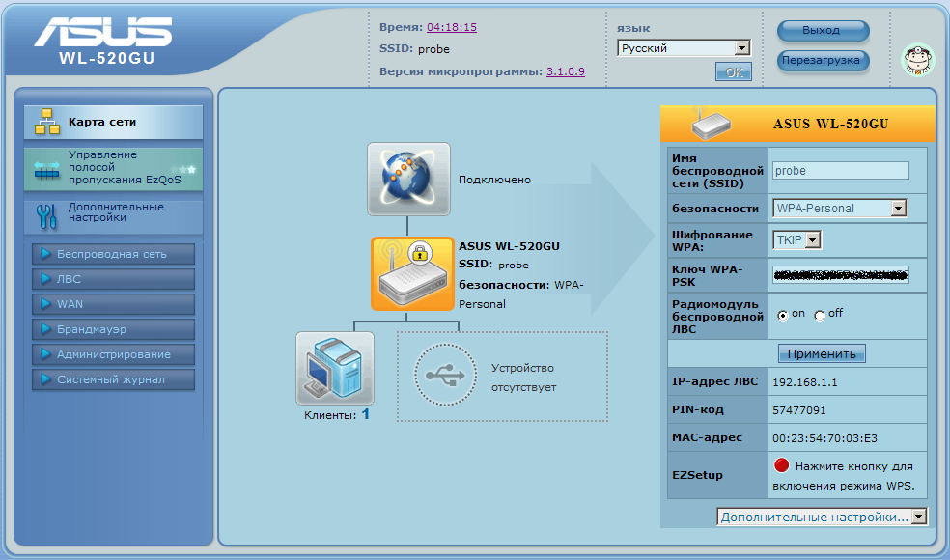This screenshot has width=950, height=560.
Task: Click the wrench advanced settings icon
Action: [46, 217]
